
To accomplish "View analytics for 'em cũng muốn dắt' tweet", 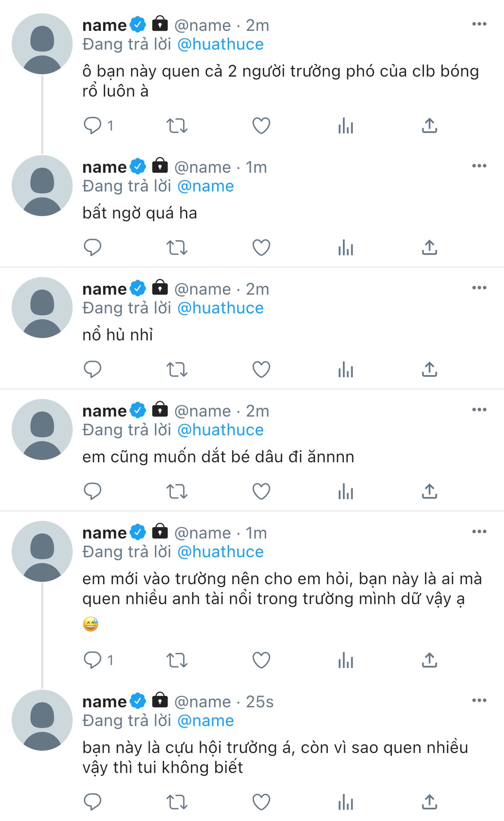I will pos(345,491).
